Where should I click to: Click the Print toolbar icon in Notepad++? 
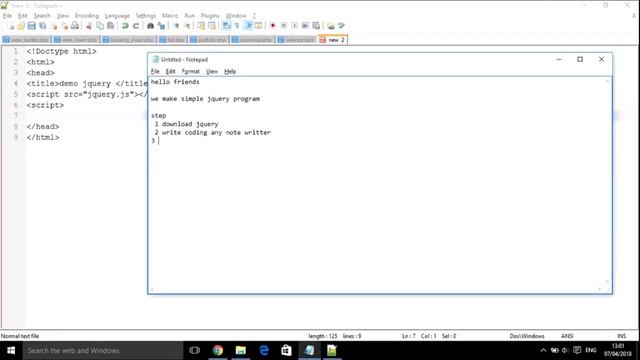[x=75, y=26]
